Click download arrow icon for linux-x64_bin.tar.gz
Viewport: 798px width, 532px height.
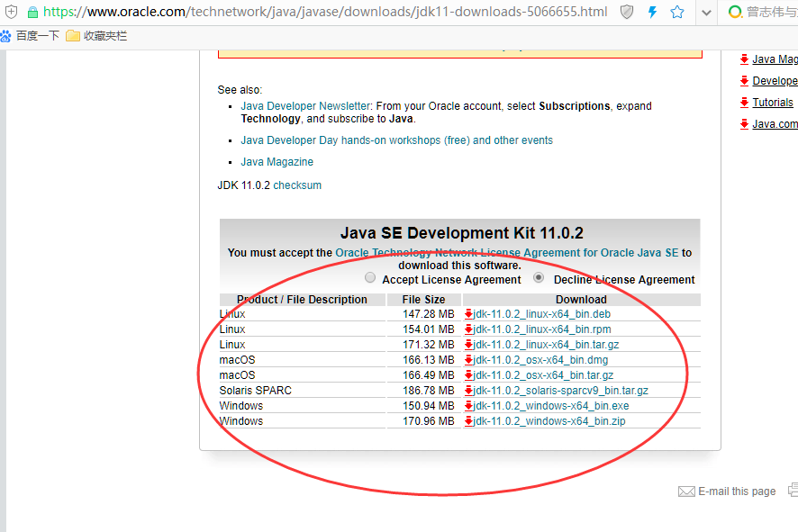point(468,345)
